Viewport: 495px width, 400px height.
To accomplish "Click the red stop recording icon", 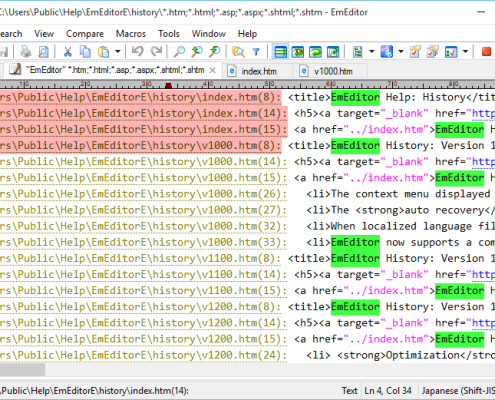I will click(x=486, y=52).
